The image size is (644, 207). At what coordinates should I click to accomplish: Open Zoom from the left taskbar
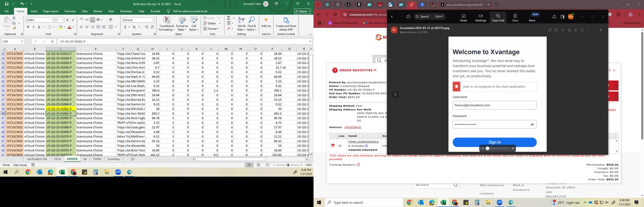point(118,172)
